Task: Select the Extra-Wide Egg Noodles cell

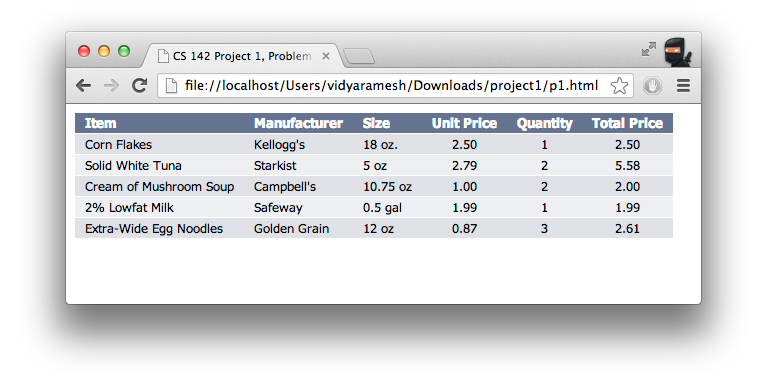Action: (x=153, y=229)
